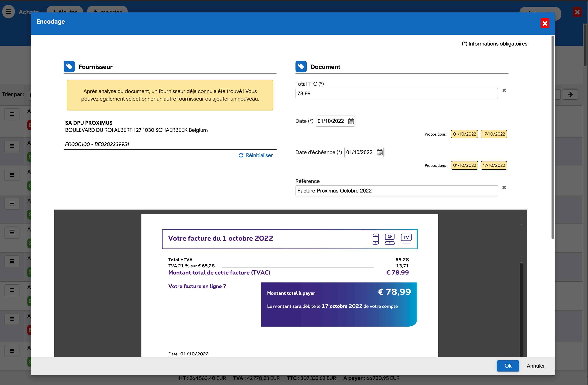
Task: Clear the Référence field
Action: 504,187
